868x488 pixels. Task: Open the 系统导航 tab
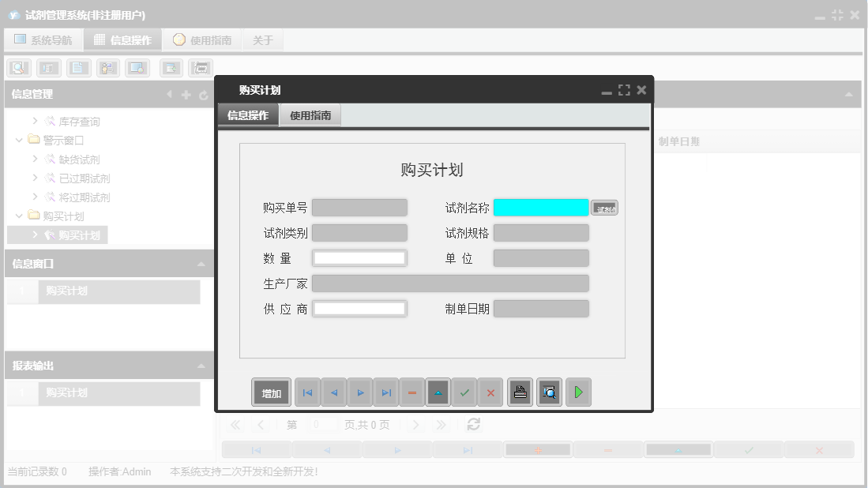click(43, 39)
